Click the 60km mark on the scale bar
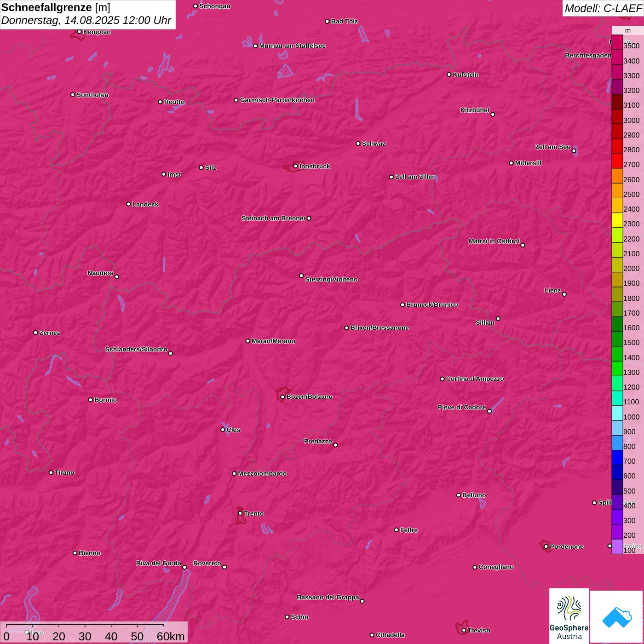This screenshot has width=644, height=644. click(x=171, y=636)
